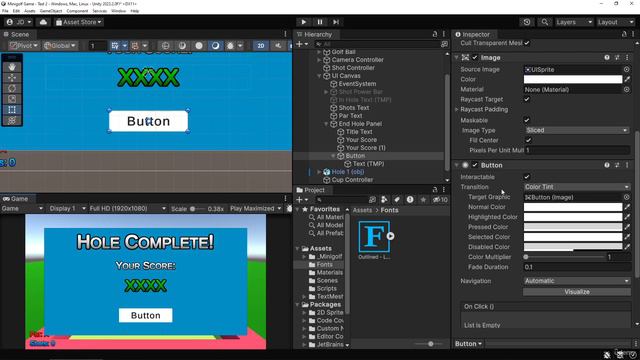Select the Move tool in Scene
The height and width of the screenshot is (360, 640).
click(12, 78)
